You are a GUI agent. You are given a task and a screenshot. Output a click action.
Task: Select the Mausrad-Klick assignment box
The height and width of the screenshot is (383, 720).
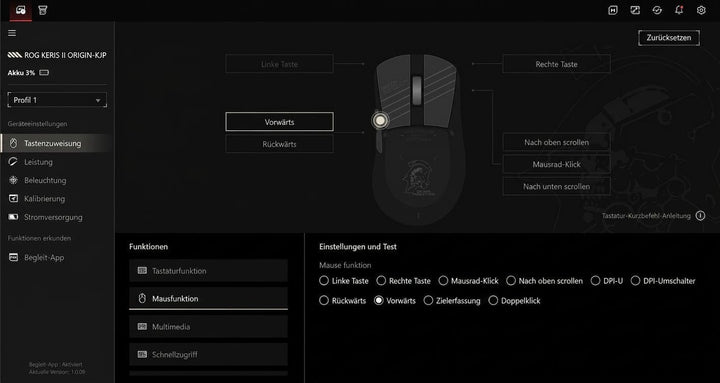point(556,164)
